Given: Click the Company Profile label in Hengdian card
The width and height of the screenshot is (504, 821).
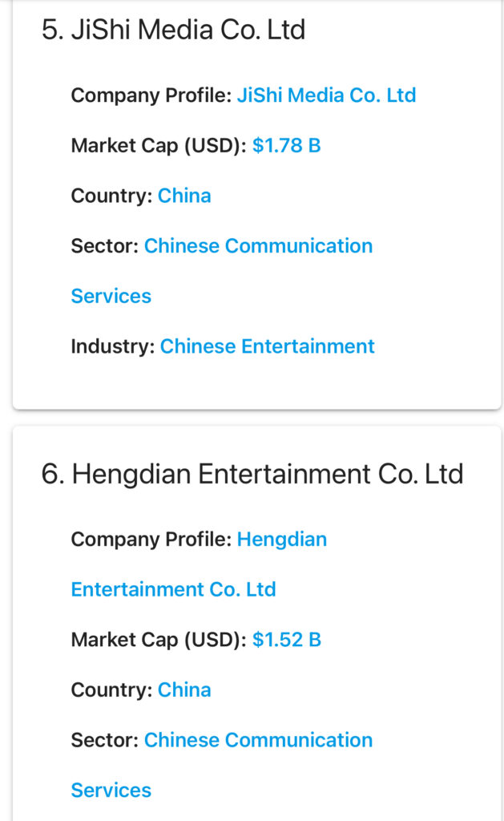Looking at the screenshot, I should 151,540.
